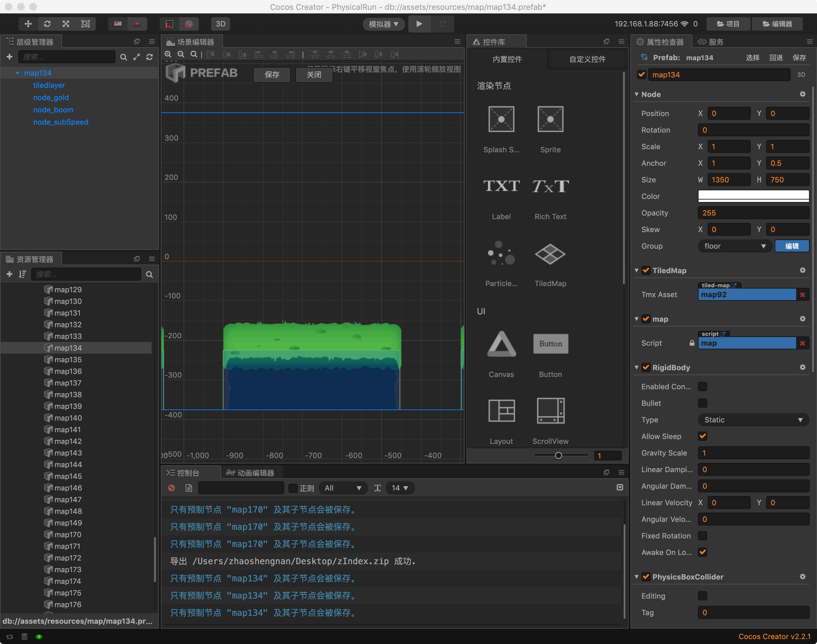Open TiledMap component gear settings

pos(802,270)
